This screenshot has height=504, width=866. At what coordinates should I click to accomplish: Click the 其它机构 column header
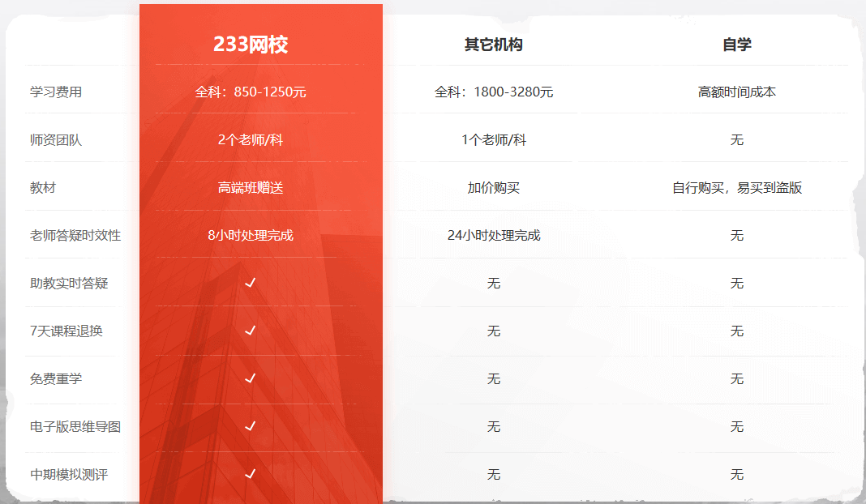[494, 45]
